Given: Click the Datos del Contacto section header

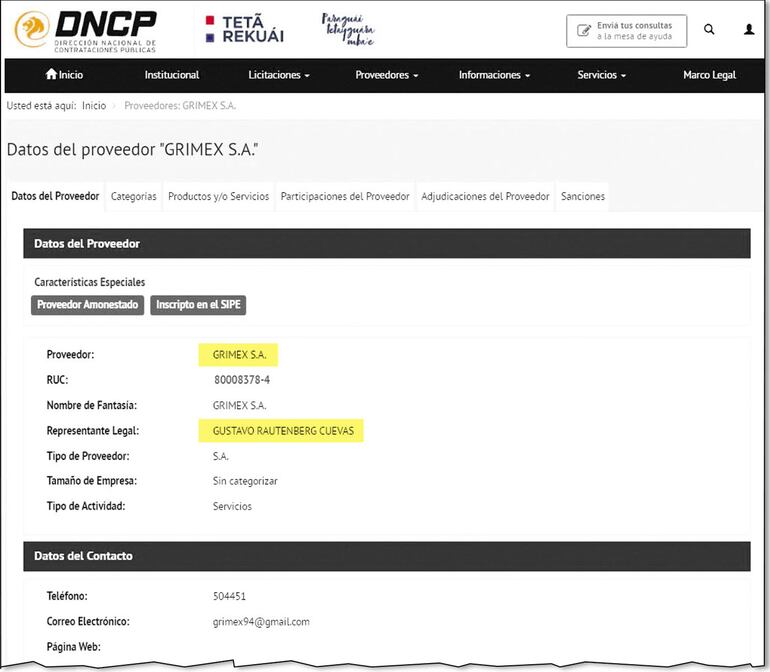Looking at the screenshot, I should (386, 556).
